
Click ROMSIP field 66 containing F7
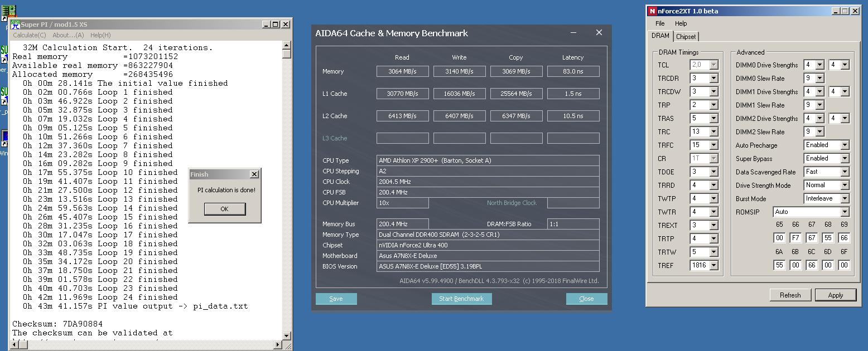point(795,238)
